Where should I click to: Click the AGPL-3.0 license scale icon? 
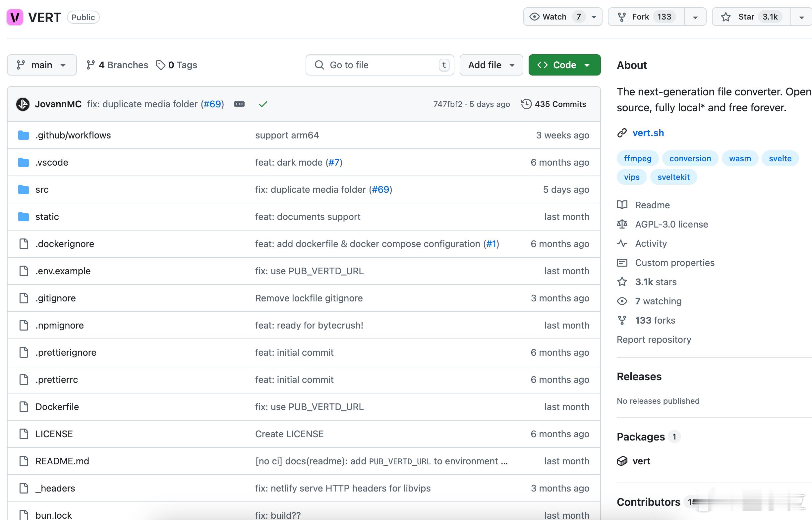tap(622, 224)
